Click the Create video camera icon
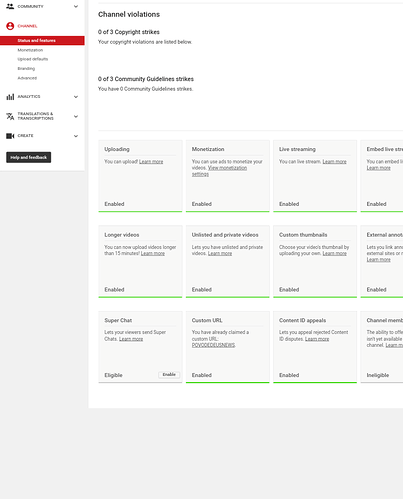The width and height of the screenshot is (403, 499). point(10,136)
